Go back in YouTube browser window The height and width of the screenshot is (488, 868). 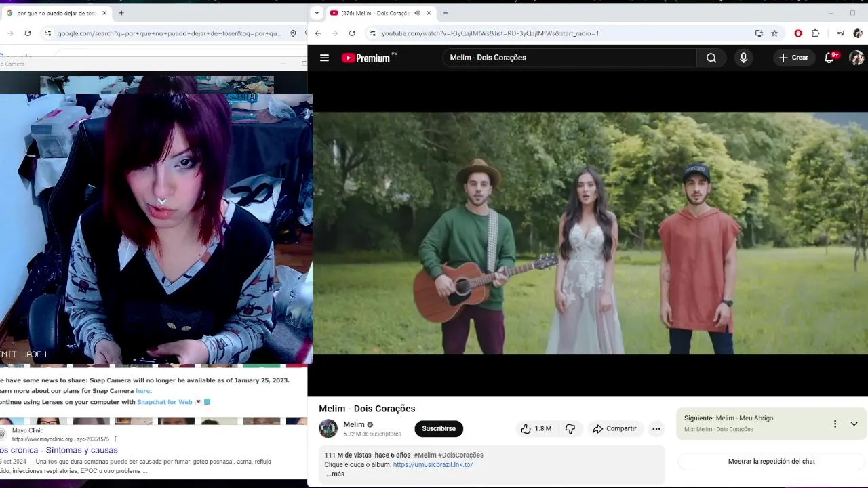[x=317, y=33]
